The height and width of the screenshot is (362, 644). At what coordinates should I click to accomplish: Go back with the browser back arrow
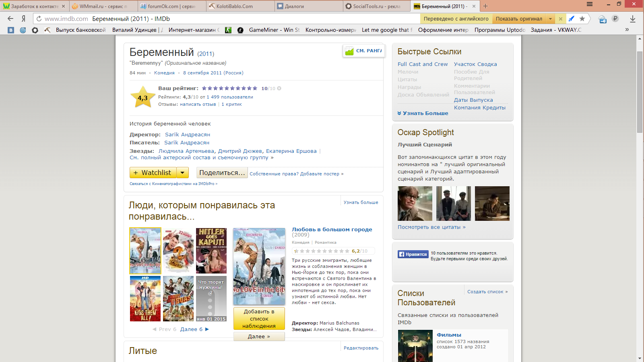[10, 19]
